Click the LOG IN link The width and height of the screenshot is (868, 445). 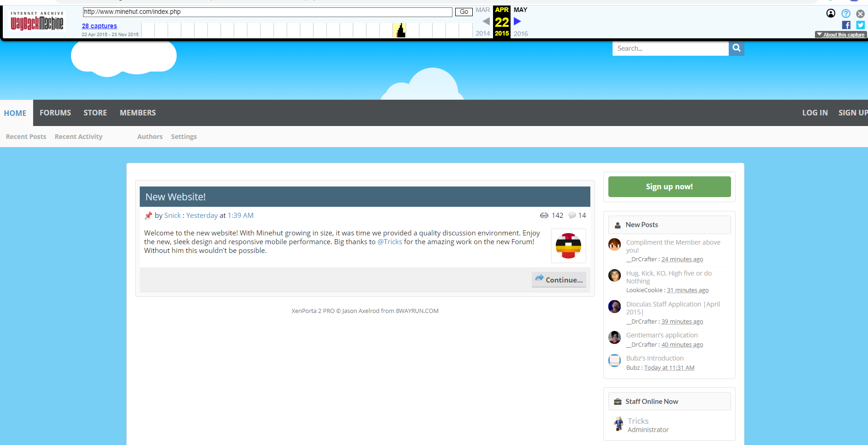point(815,113)
